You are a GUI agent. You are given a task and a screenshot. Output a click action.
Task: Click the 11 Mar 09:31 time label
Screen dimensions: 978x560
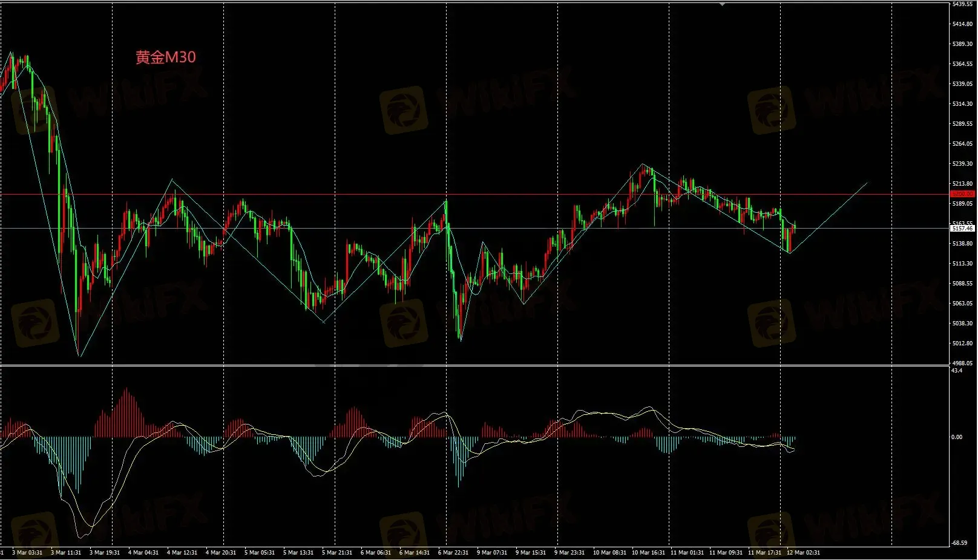tap(726, 553)
